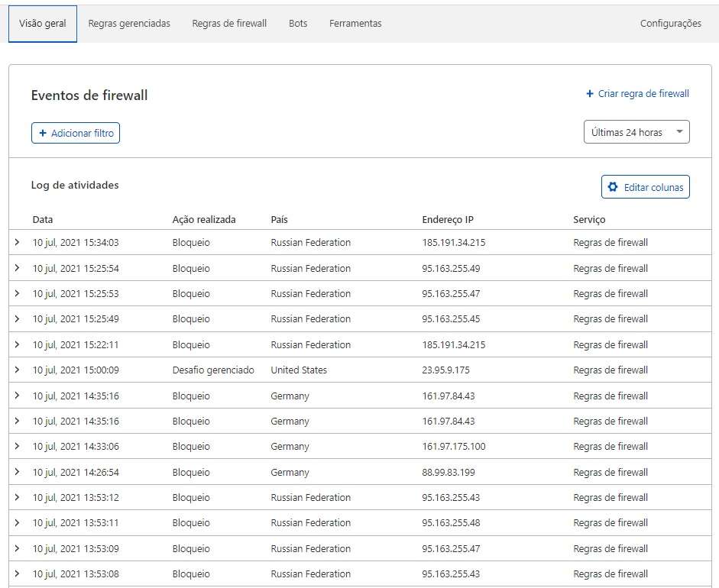Click the gear icon in Editar colunas
719x588 pixels.
coord(613,187)
